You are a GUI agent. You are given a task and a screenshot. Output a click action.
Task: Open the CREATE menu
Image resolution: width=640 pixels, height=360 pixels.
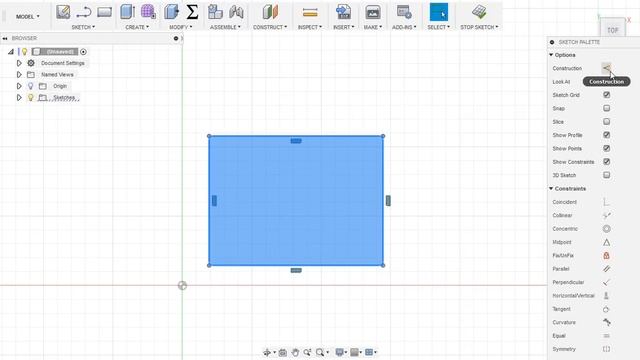[x=137, y=27]
